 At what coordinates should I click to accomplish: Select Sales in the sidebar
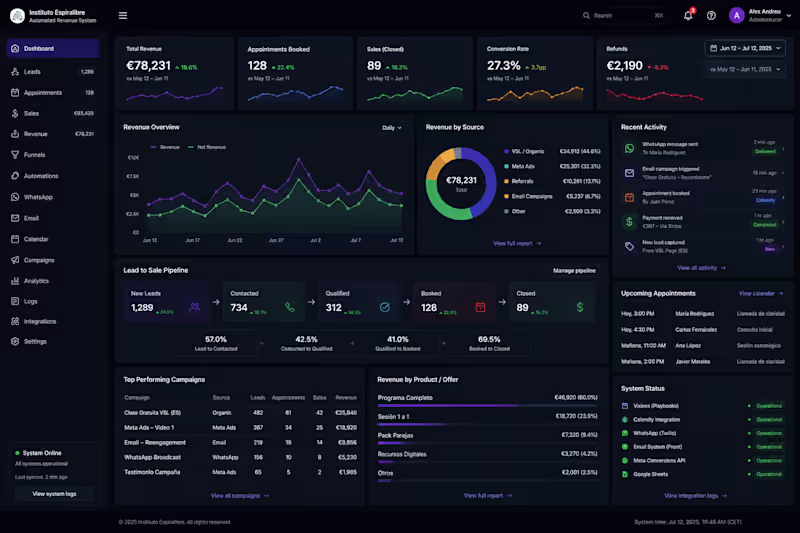[53, 114]
